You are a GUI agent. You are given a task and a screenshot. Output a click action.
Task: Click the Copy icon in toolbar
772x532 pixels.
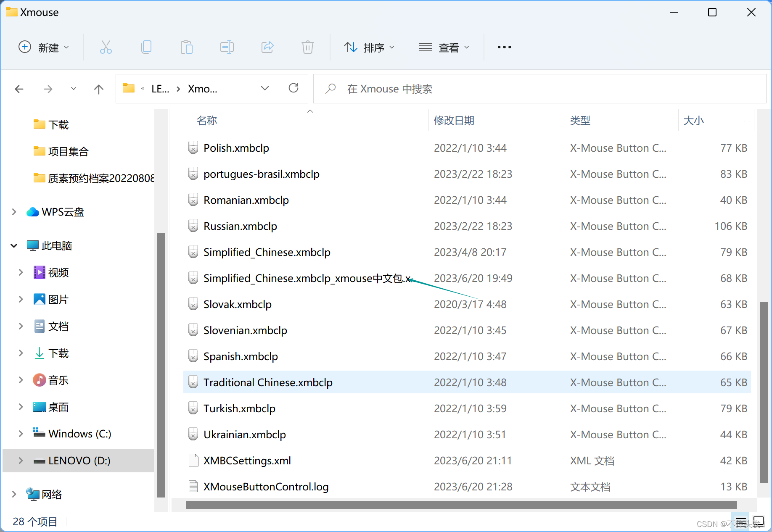pos(146,47)
